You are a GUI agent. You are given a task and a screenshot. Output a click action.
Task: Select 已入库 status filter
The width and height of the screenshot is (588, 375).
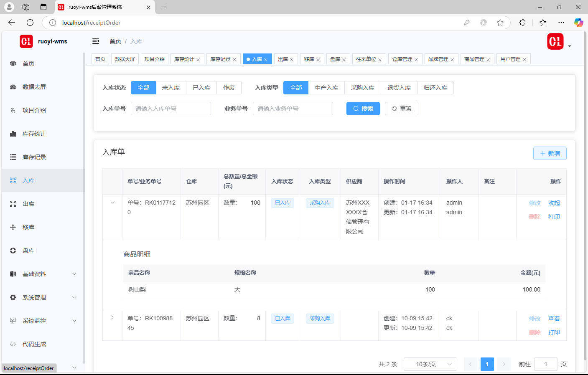tap(201, 88)
